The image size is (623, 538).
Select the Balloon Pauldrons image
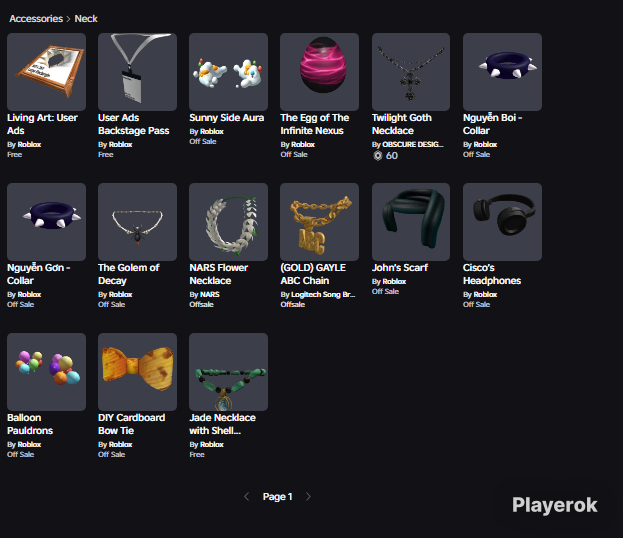pos(46,372)
